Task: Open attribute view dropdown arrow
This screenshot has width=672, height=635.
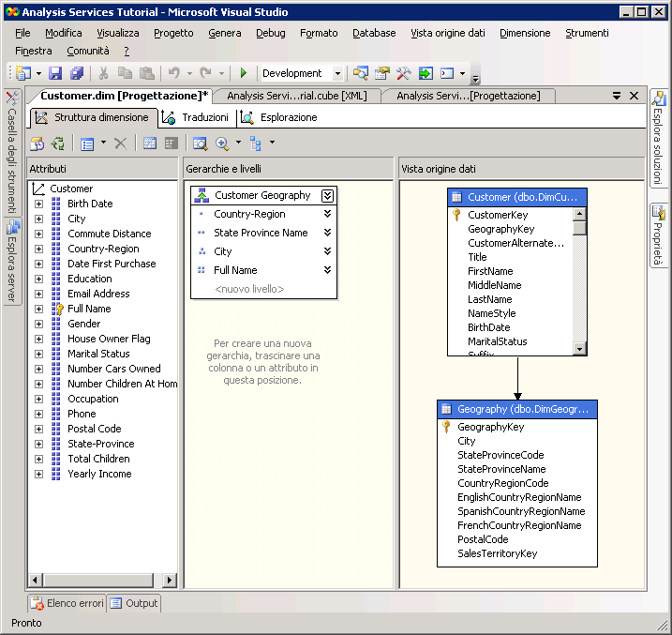Action: [103, 143]
